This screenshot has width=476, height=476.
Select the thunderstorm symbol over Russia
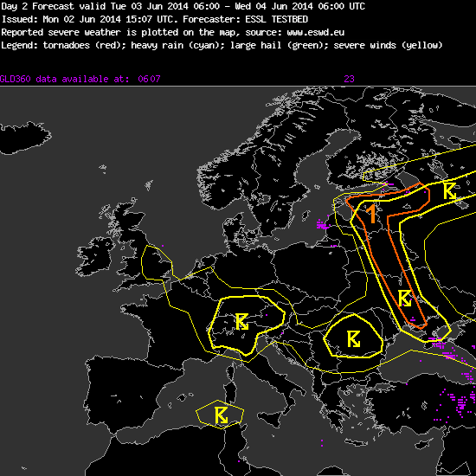point(449,191)
